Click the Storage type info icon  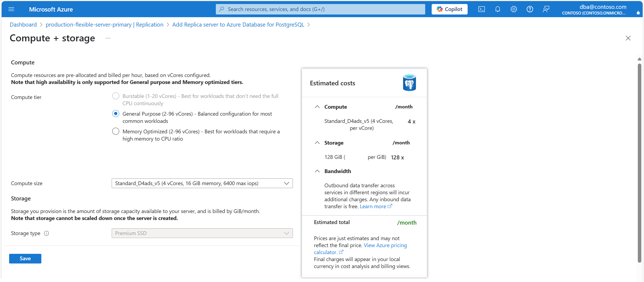tap(46, 233)
